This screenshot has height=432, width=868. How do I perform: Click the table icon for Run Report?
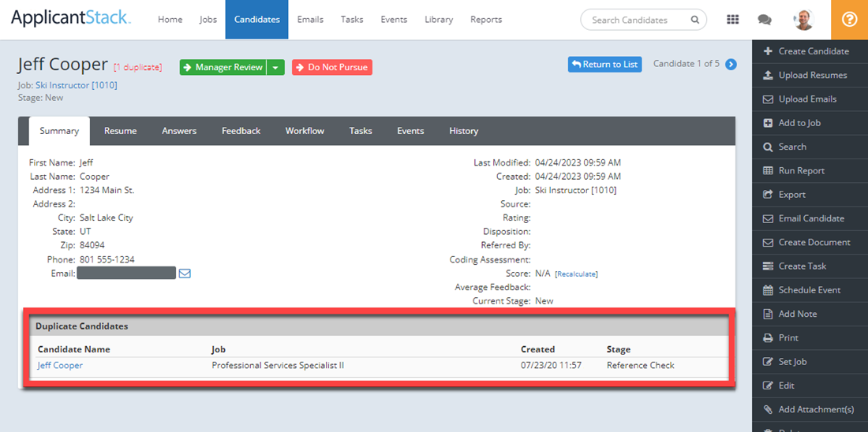(x=768, y=170)
